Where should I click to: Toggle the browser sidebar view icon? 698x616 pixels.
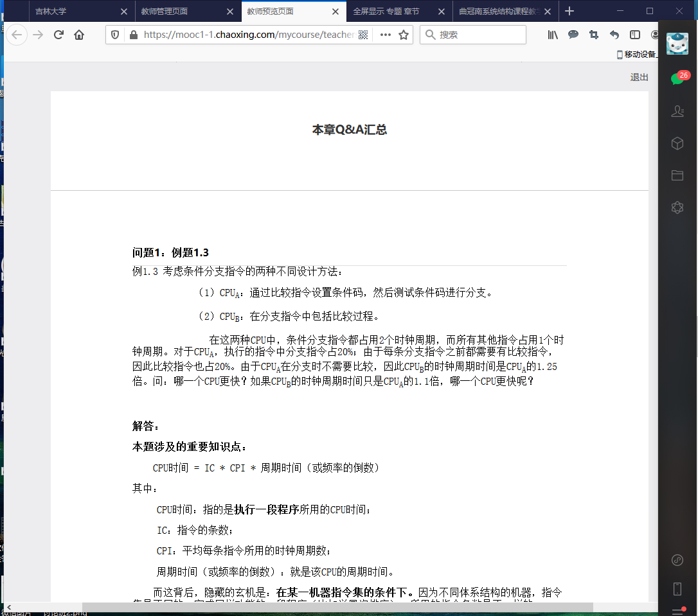point(635,35)
